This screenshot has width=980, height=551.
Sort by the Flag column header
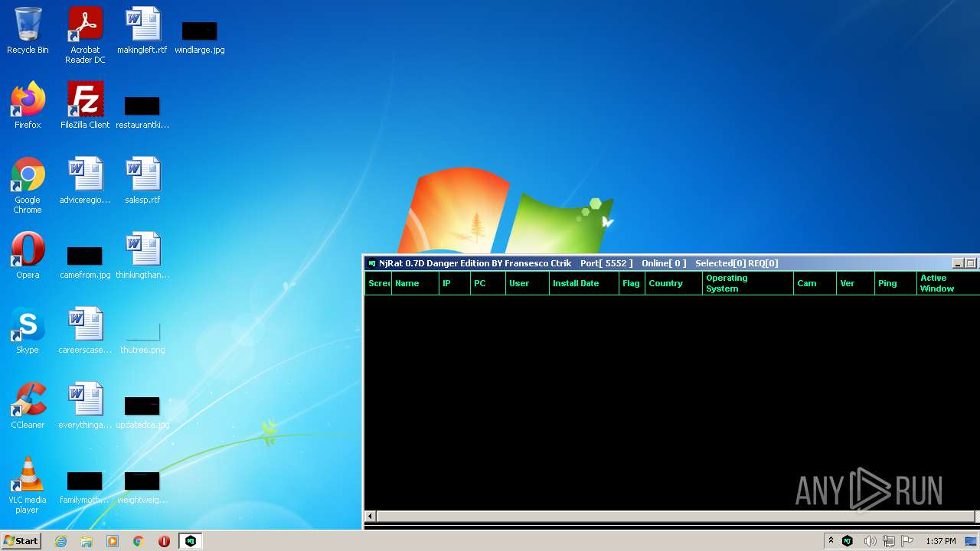pyautogui.click(x=632, y=283)
